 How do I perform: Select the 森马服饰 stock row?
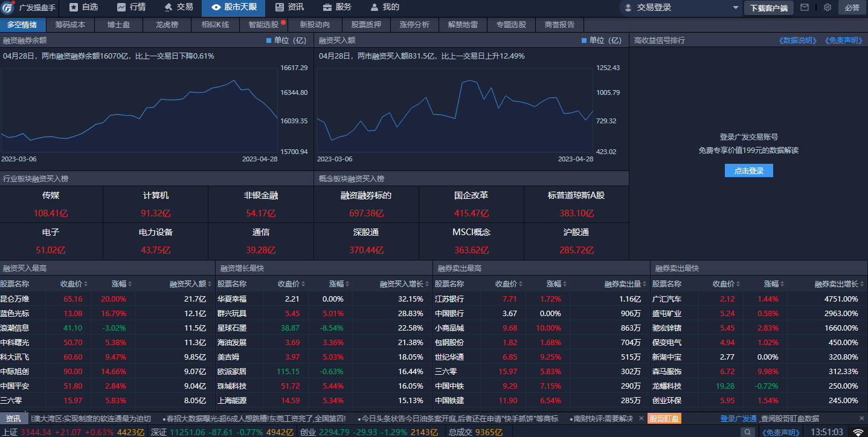(x=759, y=371)
